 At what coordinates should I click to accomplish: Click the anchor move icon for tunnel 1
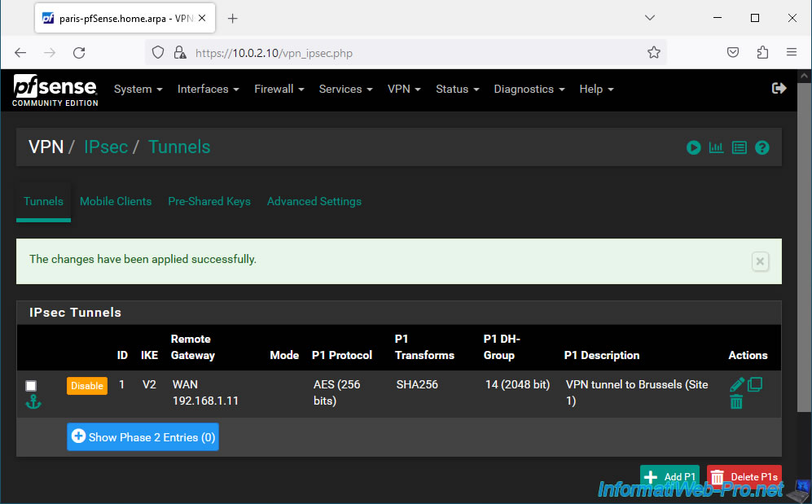[x=33, y=401]
